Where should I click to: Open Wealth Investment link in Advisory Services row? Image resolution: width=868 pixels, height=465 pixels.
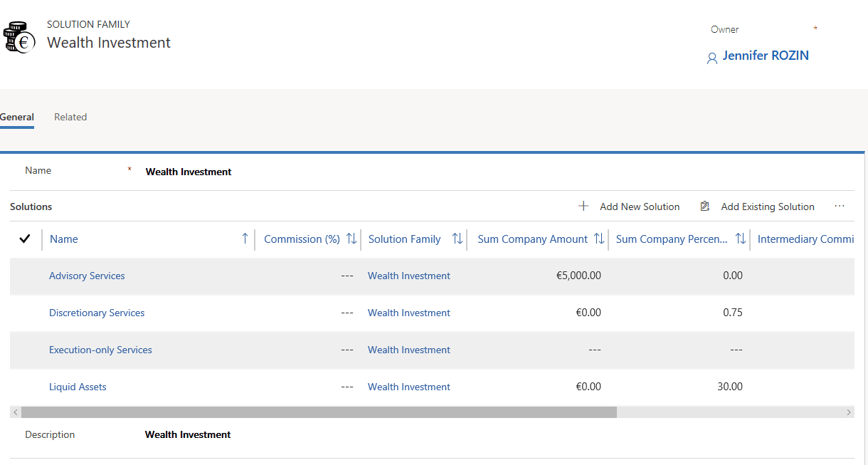click(x=409, y=276)
